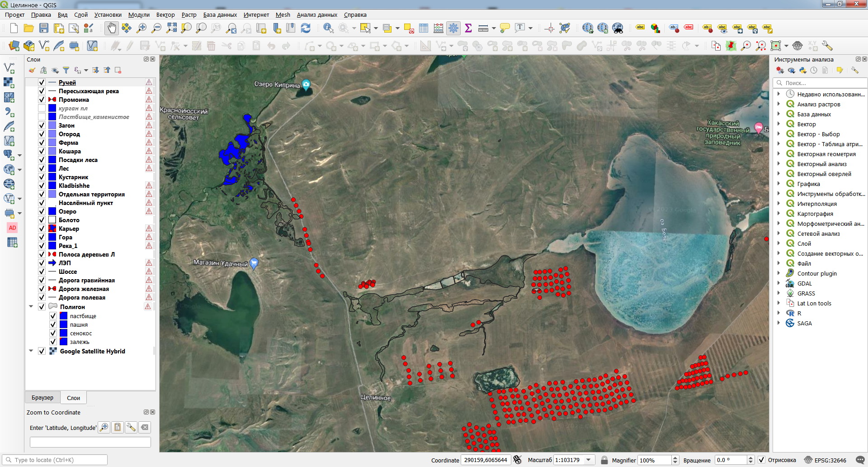
Task: Switch to the Браузер tab
Action: point(42,398)
